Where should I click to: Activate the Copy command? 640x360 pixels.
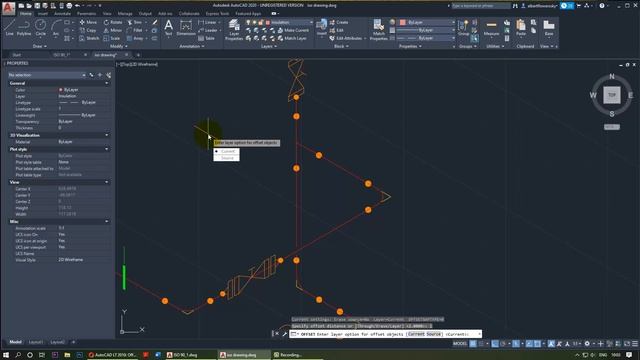[x=88, y=30]
